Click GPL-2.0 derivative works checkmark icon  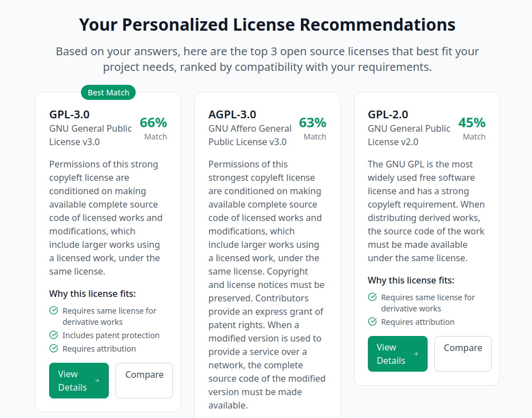click(372, 297)
